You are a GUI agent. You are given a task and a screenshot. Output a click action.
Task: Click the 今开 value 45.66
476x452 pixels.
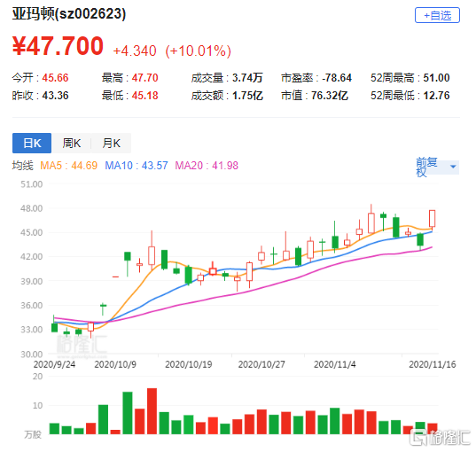tap(55, 78)
